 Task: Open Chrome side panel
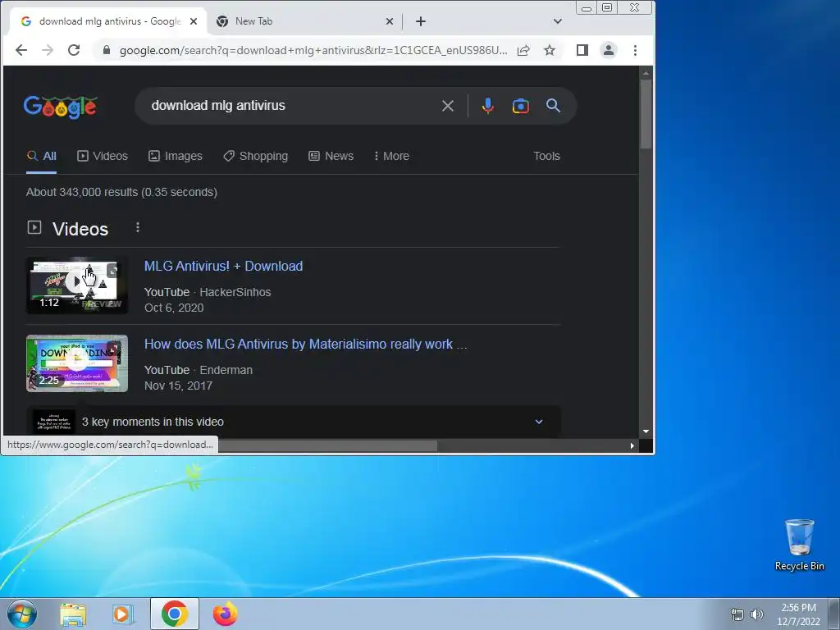pyautogui.click(x=582, y=50)
